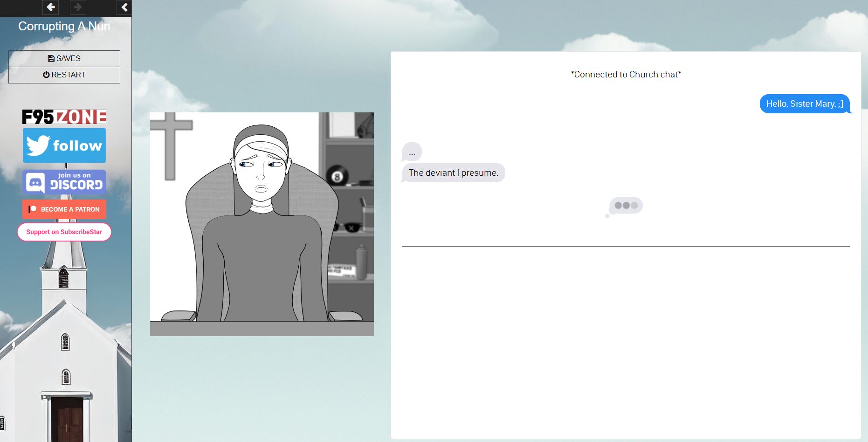Image resolution: width=868 pixels, height=442 pixels.
Task: Click the small "..." gray message bubble
Action: pyautogui.click(x=412, y=152)
